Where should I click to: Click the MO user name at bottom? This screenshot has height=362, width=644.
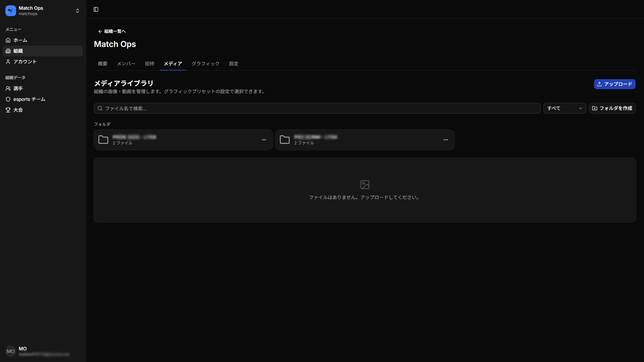(x=23, y=349)
